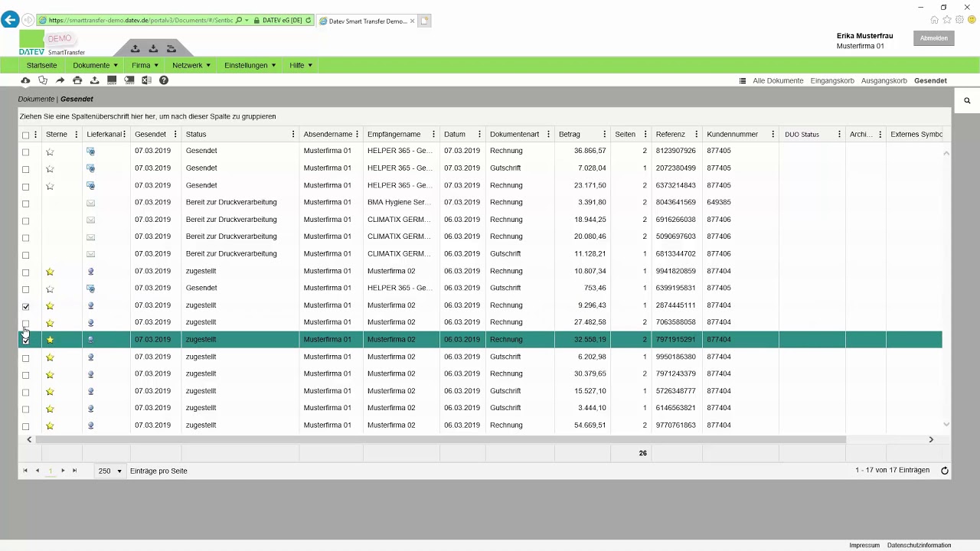
Task: Tick the checkbox for the 27.482,58 row
Action: (25, 323)
